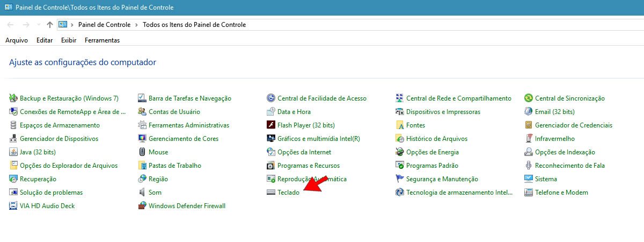
Task: Click the Som speaker icon
Action: click(x=142, y=193)
